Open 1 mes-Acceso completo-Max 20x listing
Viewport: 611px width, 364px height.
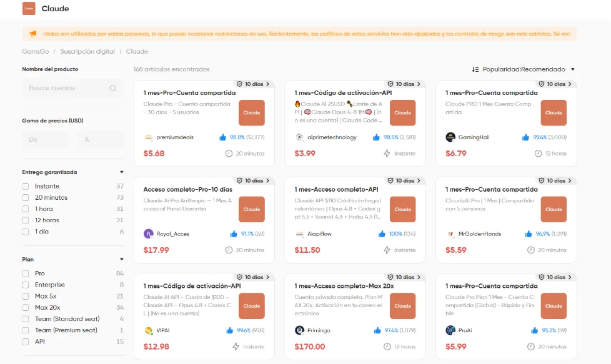pos(344,286)
